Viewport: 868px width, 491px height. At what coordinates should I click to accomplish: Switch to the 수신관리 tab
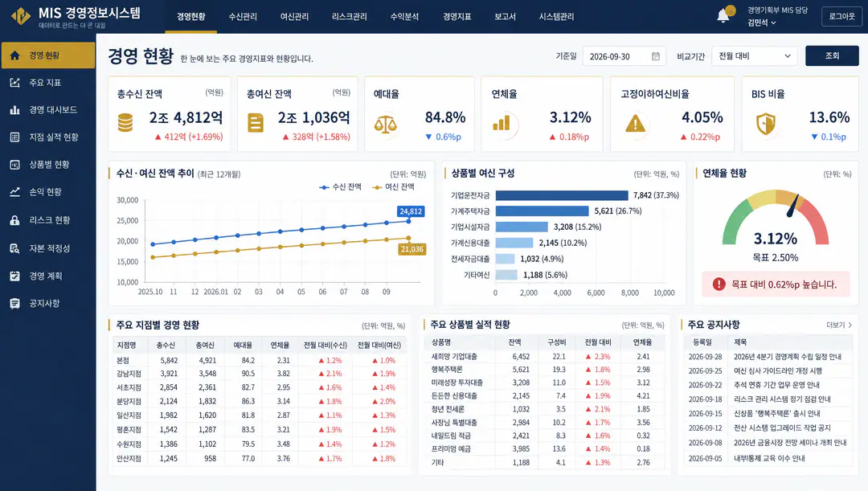point(243,17)
